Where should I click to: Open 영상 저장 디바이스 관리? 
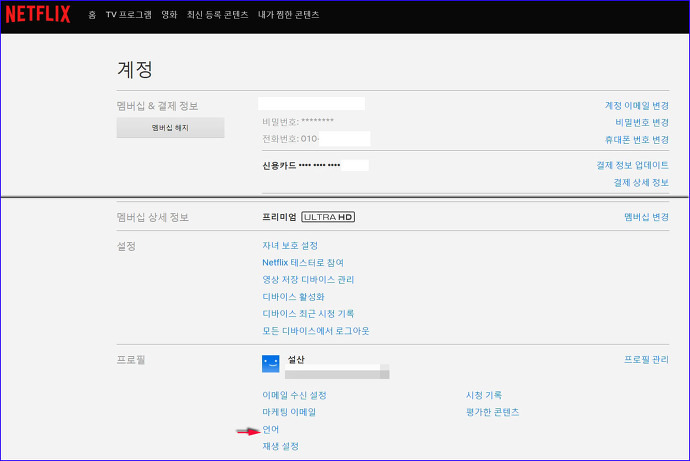[308, 279]
